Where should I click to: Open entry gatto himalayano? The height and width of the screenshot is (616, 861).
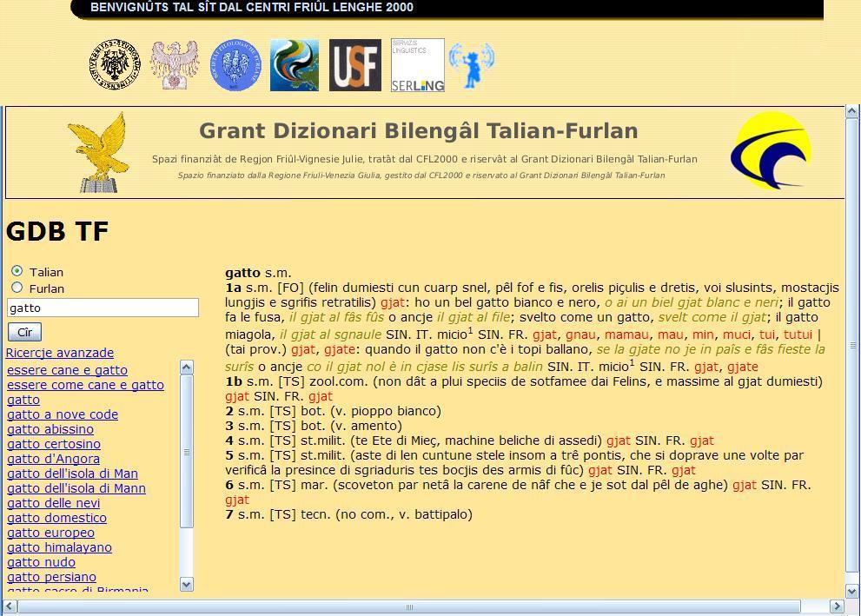pos(60,548)
